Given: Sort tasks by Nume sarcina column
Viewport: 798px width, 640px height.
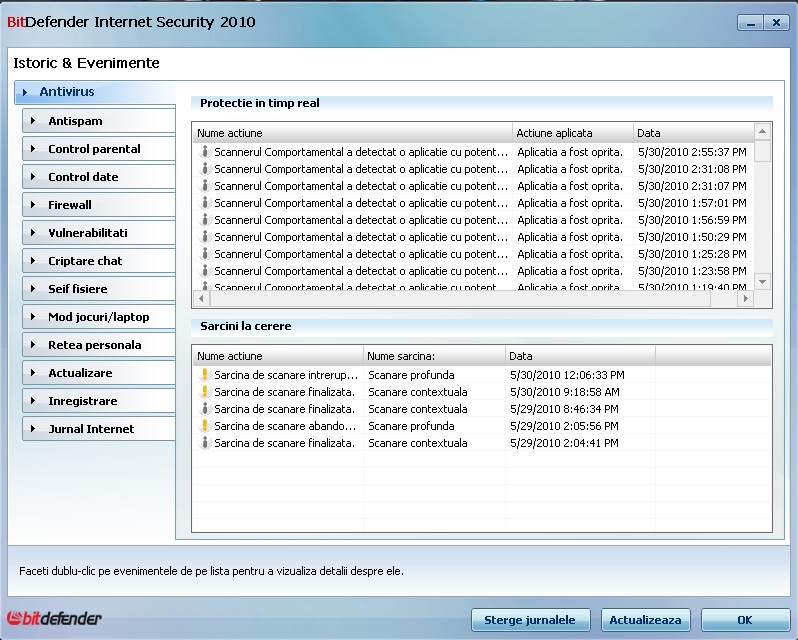Looking at the screenshot, I should click(x=434, y=356).
